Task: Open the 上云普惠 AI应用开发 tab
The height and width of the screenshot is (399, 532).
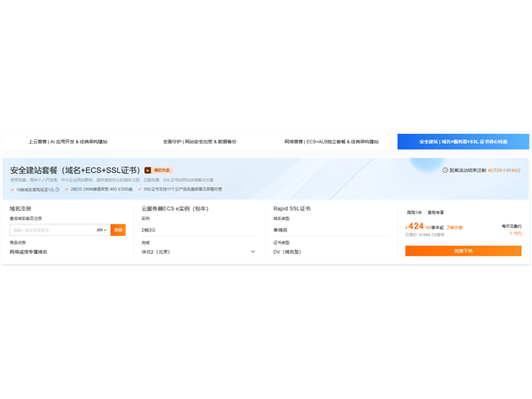Action: pos(67,142)
